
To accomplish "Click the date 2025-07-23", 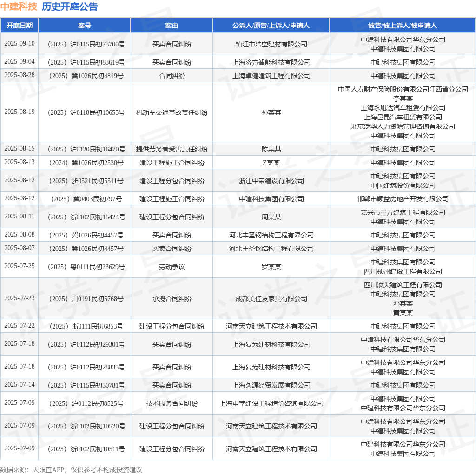I will (x=20, y=298).
